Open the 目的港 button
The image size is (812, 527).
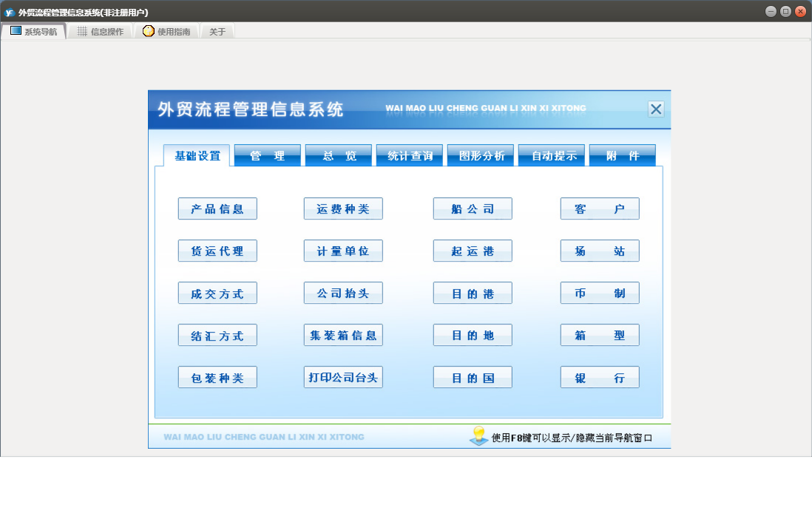pos(473,293)
